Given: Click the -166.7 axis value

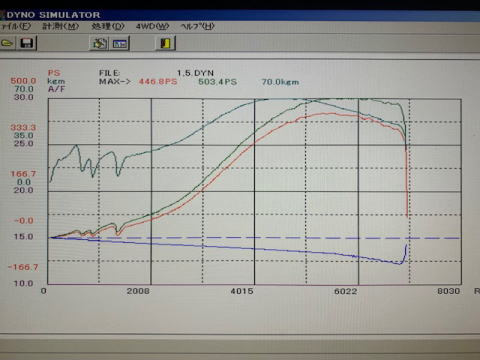Looking at the screenshot, I should [23, 267].
